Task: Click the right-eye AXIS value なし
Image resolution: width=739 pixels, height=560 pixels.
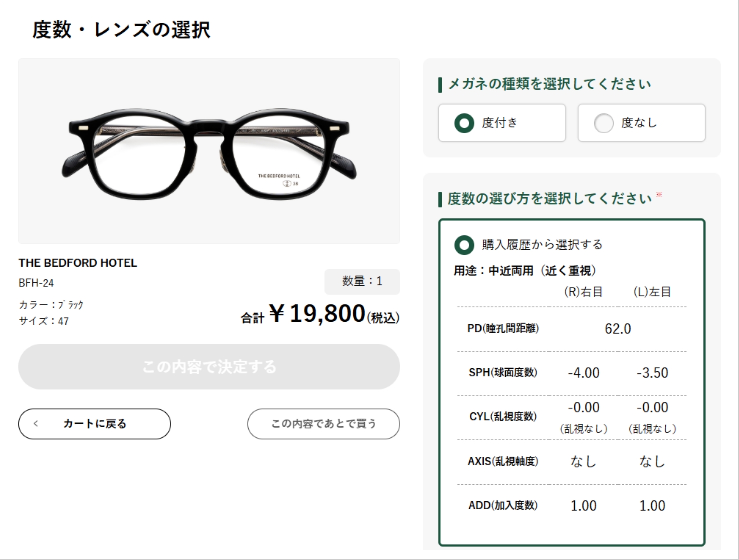Action: [583, 461]
